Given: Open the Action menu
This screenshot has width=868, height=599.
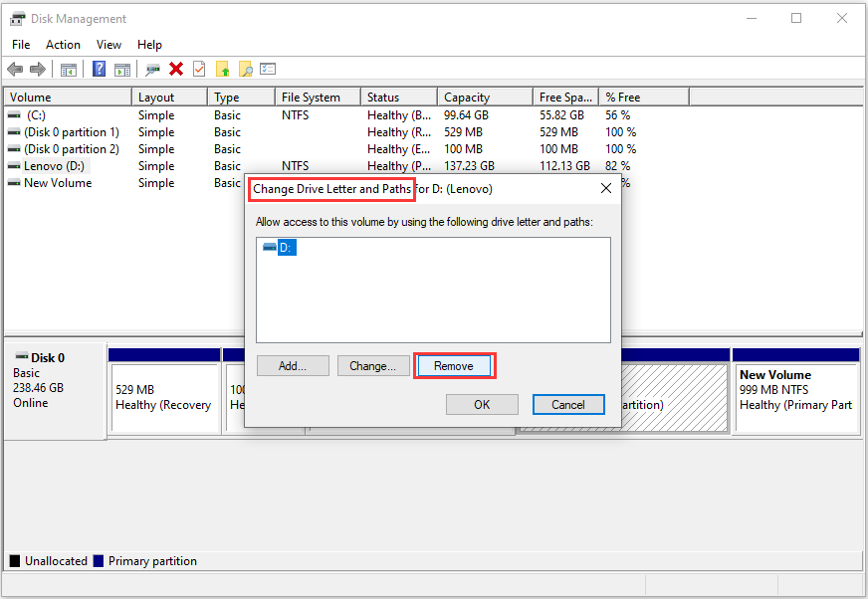Looking at the screenshot, I should tap(63, 45).
